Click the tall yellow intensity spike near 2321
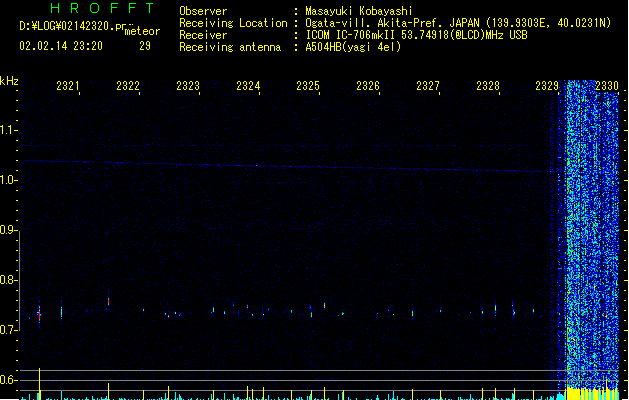Screen dimensions: 629x400 tap(39, 384)
